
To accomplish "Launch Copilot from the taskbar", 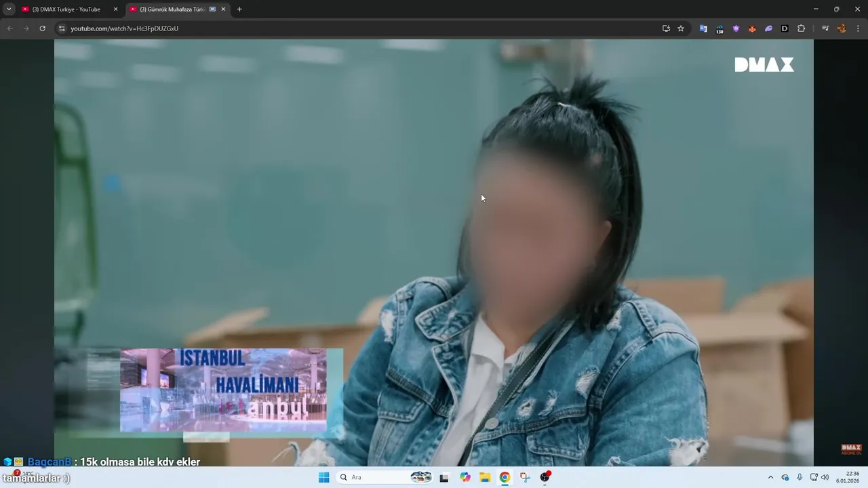I will coord(465,477).
